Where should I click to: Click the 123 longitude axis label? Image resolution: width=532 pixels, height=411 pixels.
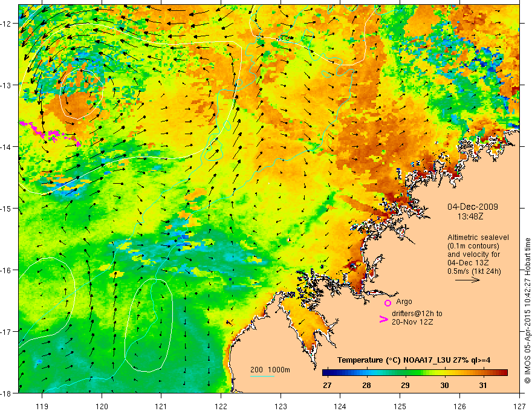pyautogui.click(x=281, y=406)
